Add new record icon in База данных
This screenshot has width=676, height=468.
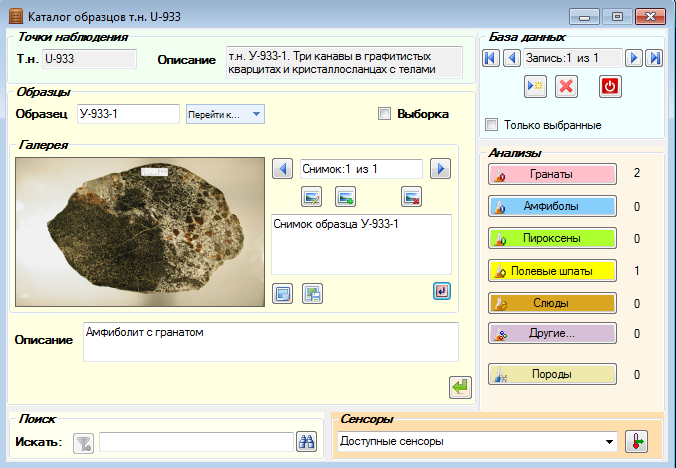tap(535, 87)
